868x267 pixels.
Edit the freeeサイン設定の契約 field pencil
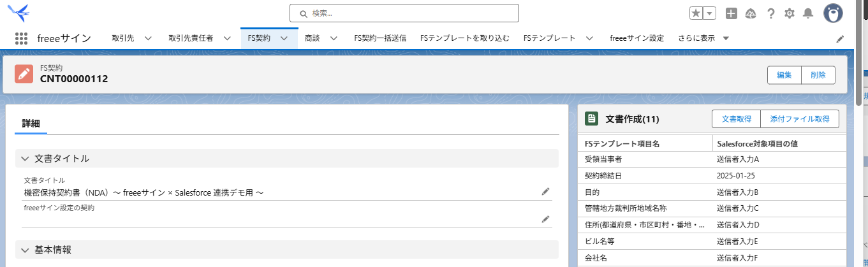545,219
